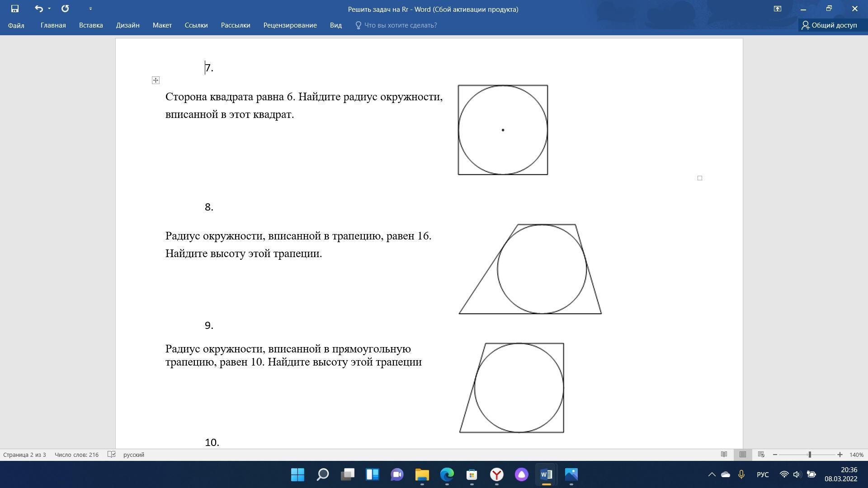
Task: Open taskbar Search magnifier
Action: [323, 474]
